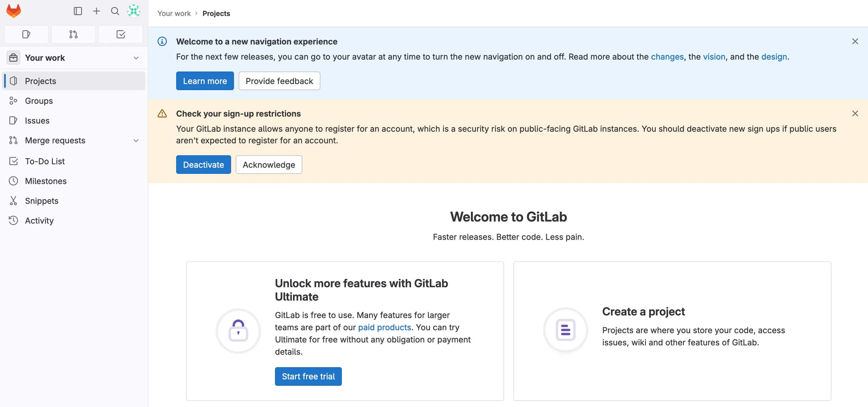Viewport: 868px width, 407px height.
Task: Click the GitLab fox logo
Action: (13, 11)
